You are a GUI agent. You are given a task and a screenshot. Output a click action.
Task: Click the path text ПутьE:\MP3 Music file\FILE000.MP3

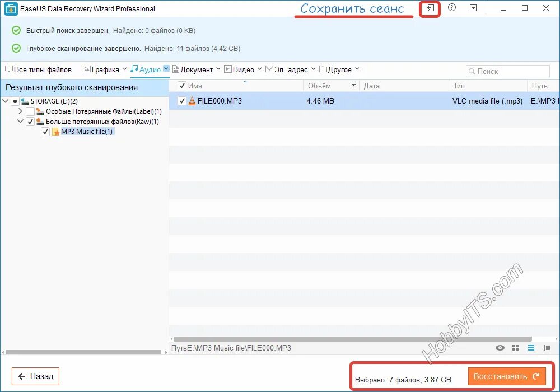[x=231, y=348]
